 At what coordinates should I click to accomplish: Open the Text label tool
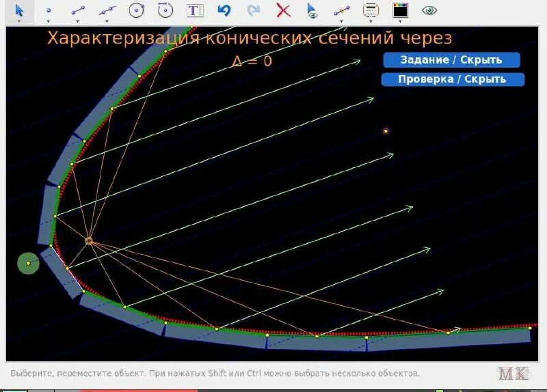tap(195, 10)
